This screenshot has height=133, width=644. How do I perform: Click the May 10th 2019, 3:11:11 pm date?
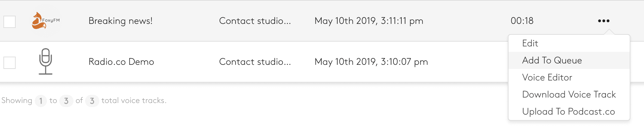pyautogui.click(x=369, y=21)
